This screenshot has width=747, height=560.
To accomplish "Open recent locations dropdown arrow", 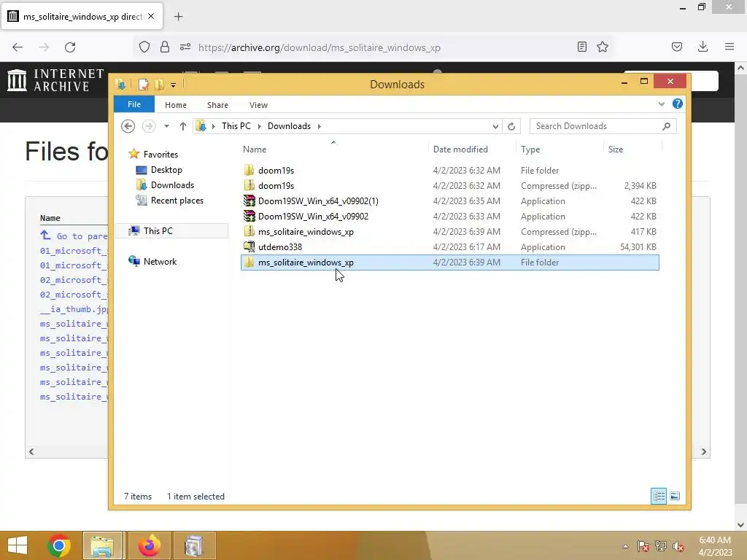I will [166, 126].
